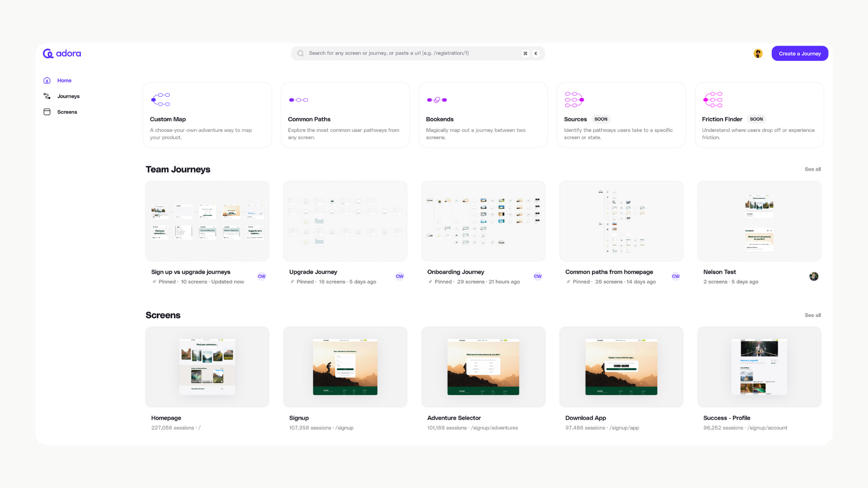
Task: Open the Bookends card title
Action: pyautogui.click(x=439, y=119)
